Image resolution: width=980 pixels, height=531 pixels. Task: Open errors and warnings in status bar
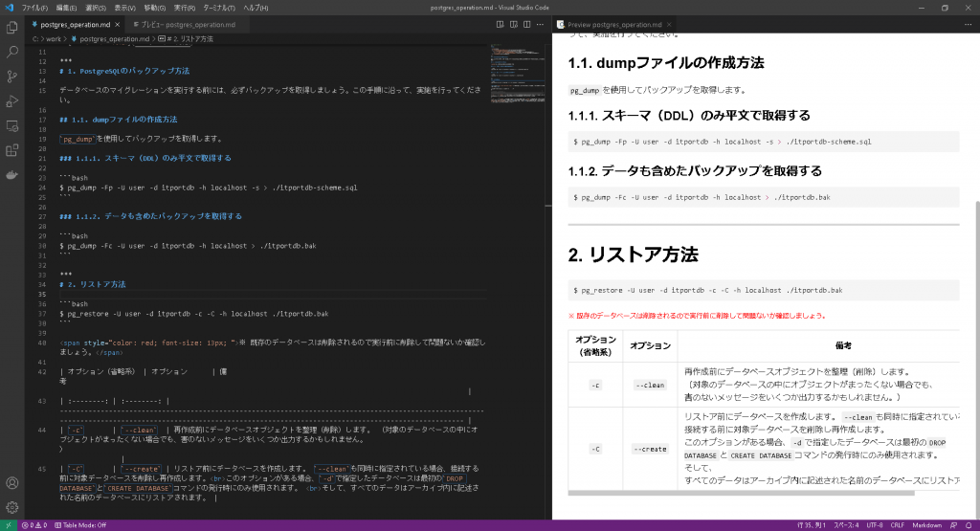point(34,525)
